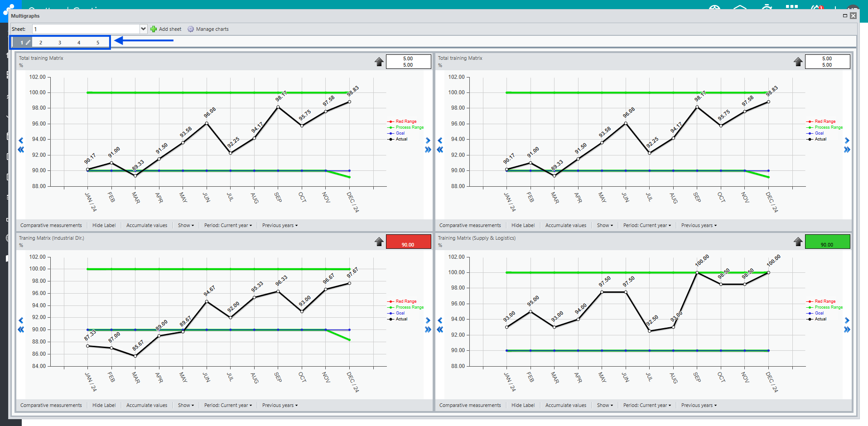Click the green 90.00 indicator box
Viewport: 868px width, 426px height.
827,242
